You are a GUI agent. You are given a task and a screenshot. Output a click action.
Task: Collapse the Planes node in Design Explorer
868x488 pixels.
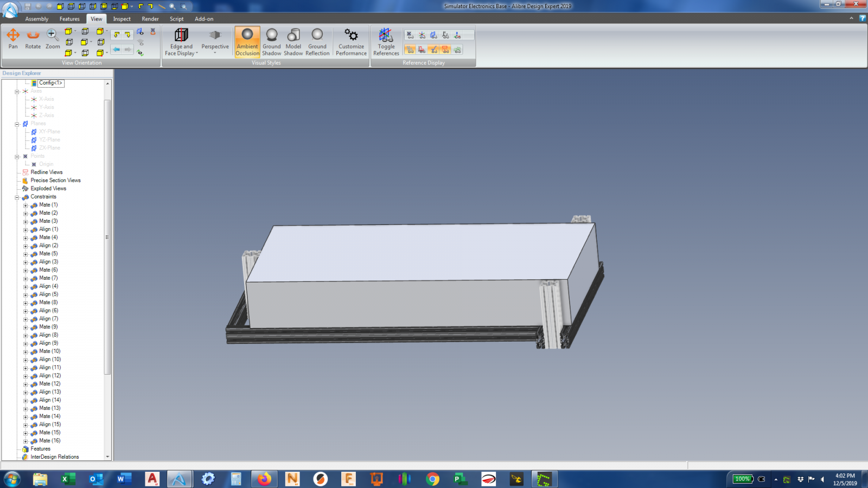tap(17, 124)
